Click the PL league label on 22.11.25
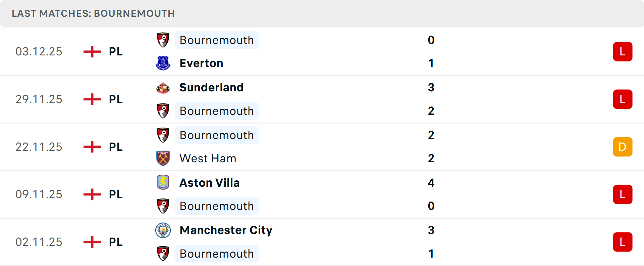 point(116,147)
